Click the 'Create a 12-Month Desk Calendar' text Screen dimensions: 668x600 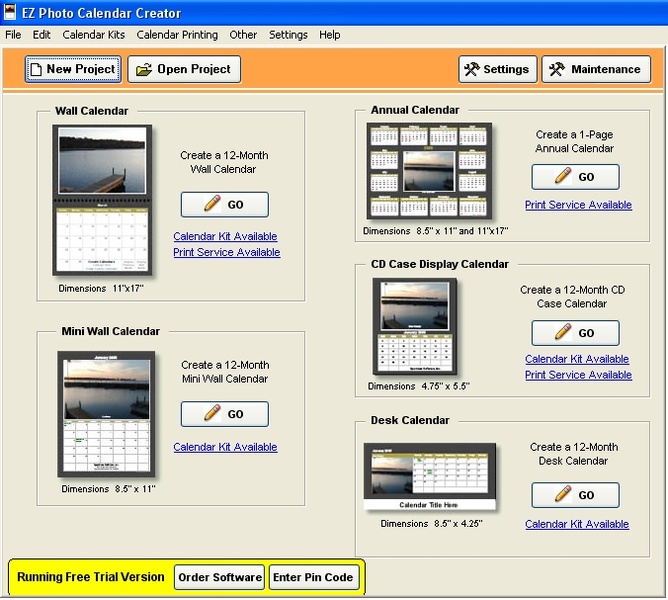(x=574, y=454)
